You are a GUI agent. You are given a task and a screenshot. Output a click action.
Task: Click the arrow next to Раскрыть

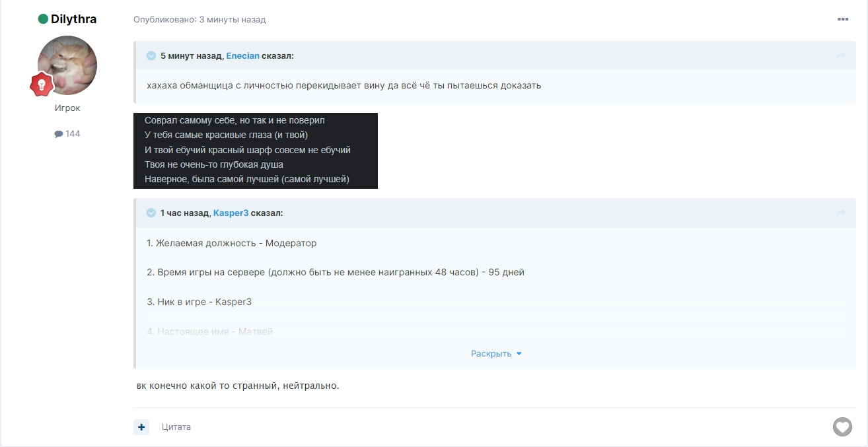click(x=519, y=354)
